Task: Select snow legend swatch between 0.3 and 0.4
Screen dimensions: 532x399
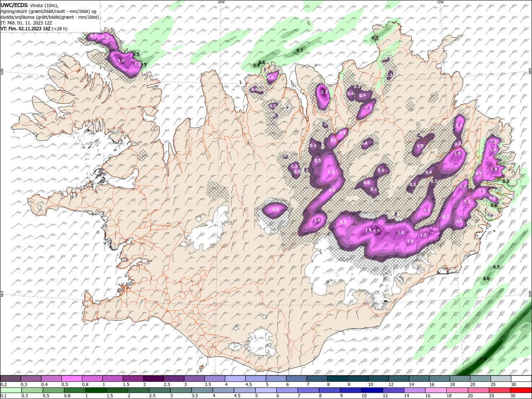Action: 31,379
